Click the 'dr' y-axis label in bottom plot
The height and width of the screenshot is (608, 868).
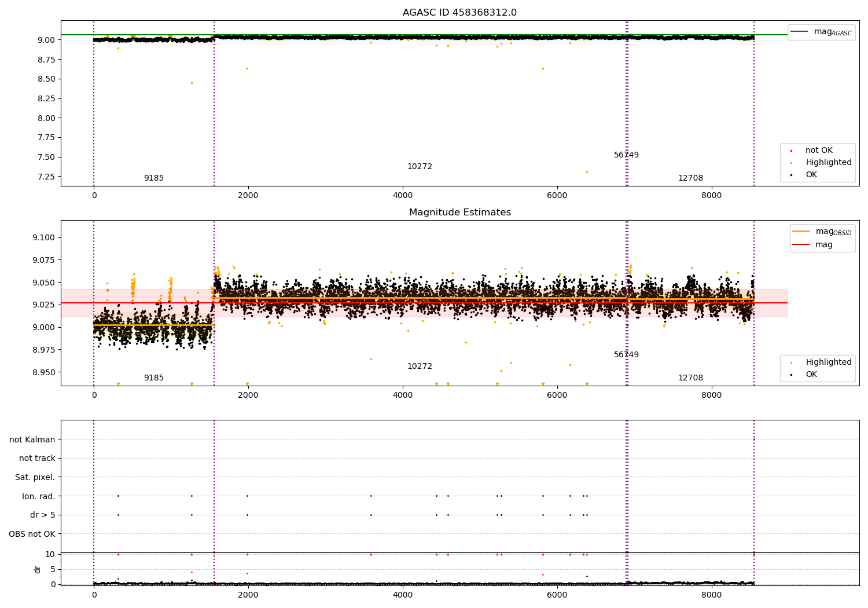[38, 569]
